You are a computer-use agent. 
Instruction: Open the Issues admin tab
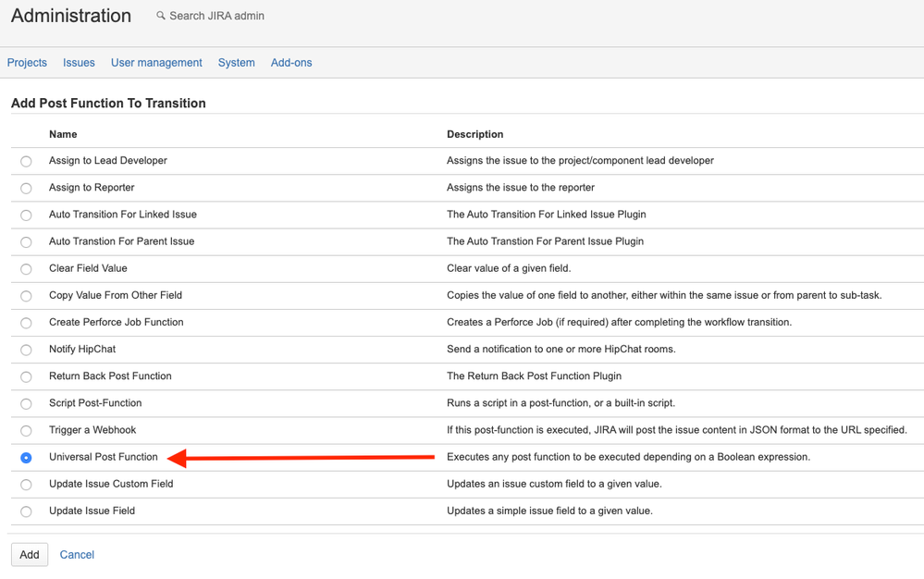pyautogui.click(x=79, y=63)
